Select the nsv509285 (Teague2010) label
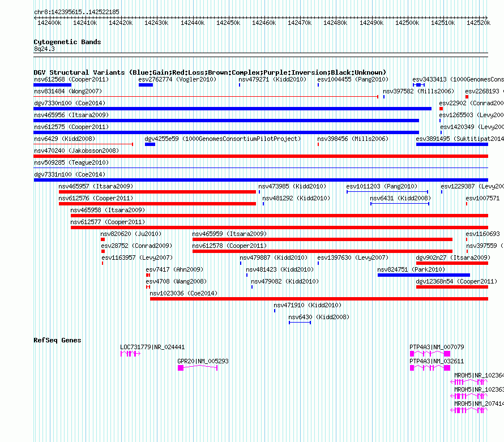 [71, 162]
